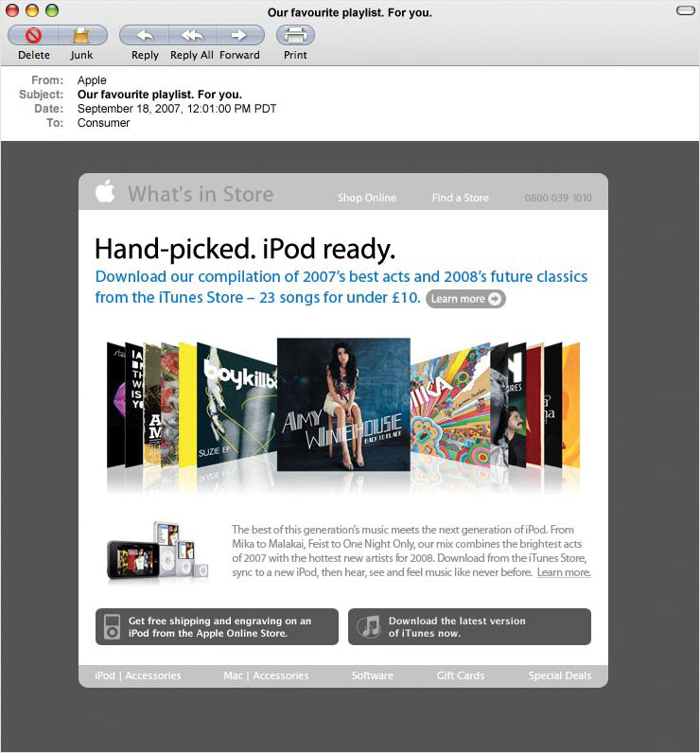Screen dimensions: 700x753
Task: Click the arrow in the Learn more pill
Action: click(x=495, y=299)
